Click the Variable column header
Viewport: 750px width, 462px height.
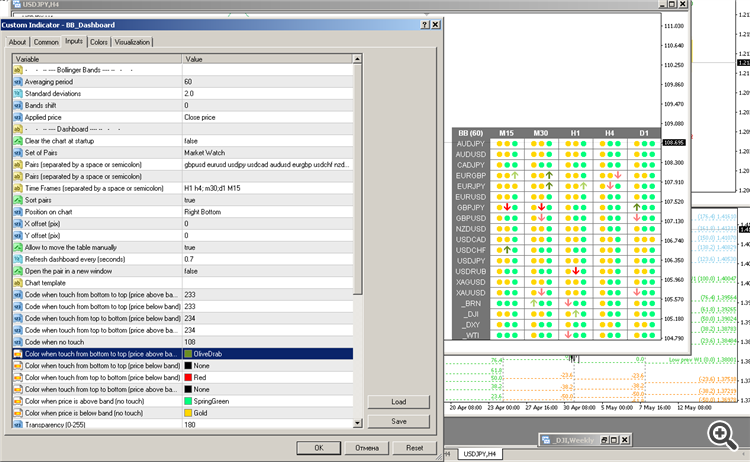(x=97, y=59)
